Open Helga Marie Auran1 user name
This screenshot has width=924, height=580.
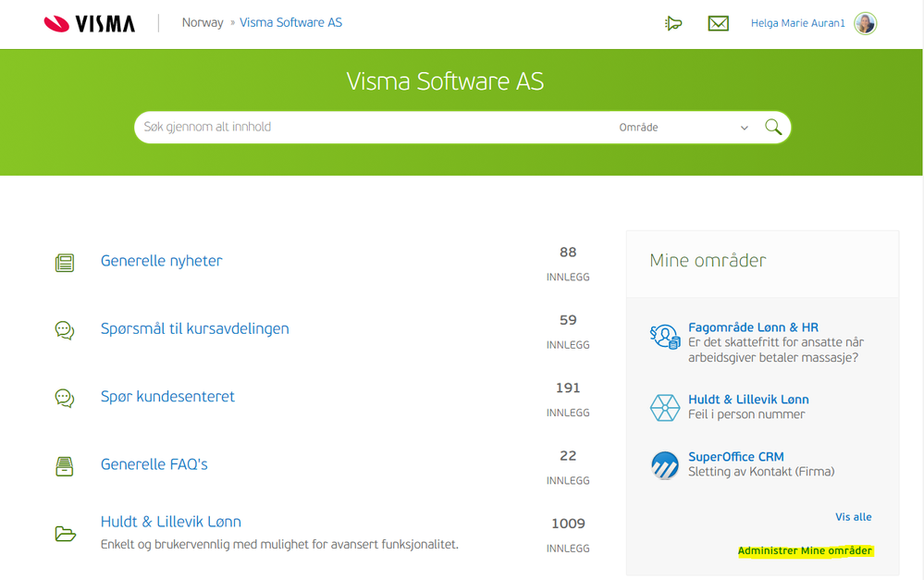tap(797, 23)
